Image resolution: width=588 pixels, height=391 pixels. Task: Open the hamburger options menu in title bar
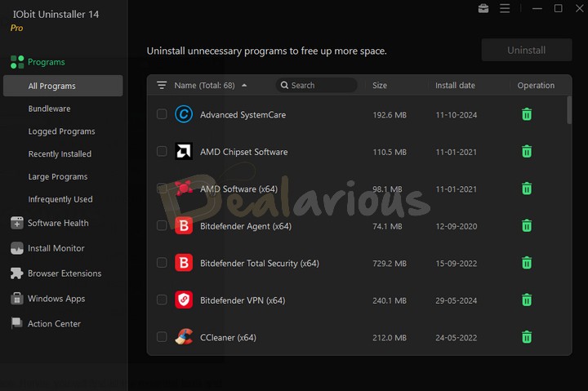pyautogui.click(x=505, y=8)
